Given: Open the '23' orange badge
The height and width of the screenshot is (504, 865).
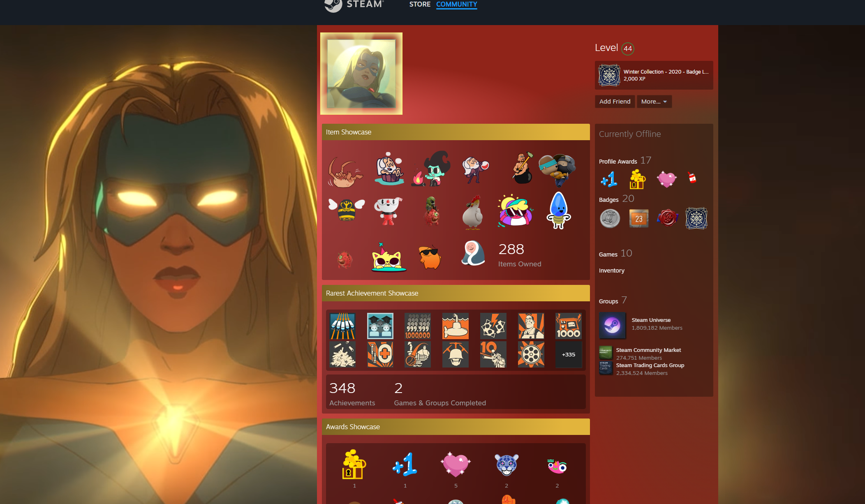Looking at the screenshot, I should [638, 218].
